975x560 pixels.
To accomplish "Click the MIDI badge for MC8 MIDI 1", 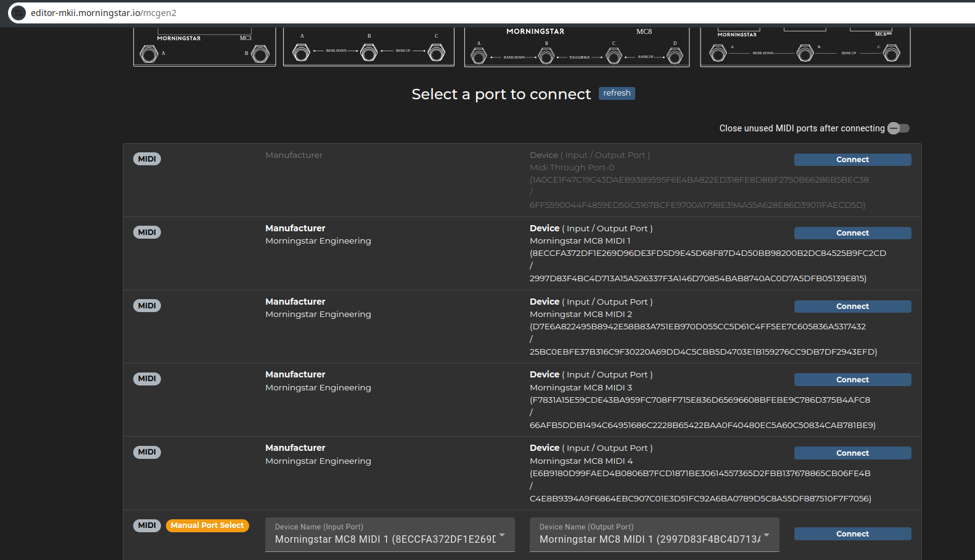I will [147, 233].
